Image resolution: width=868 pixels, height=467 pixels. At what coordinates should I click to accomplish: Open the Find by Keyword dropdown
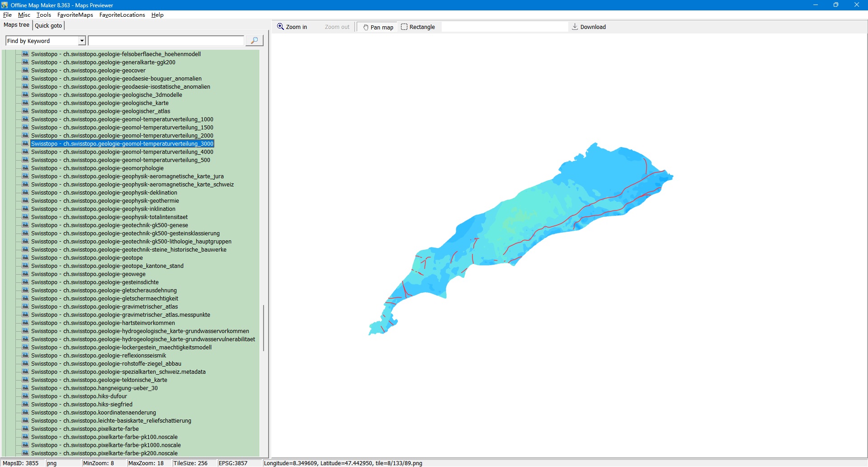[x=82, y=41]
